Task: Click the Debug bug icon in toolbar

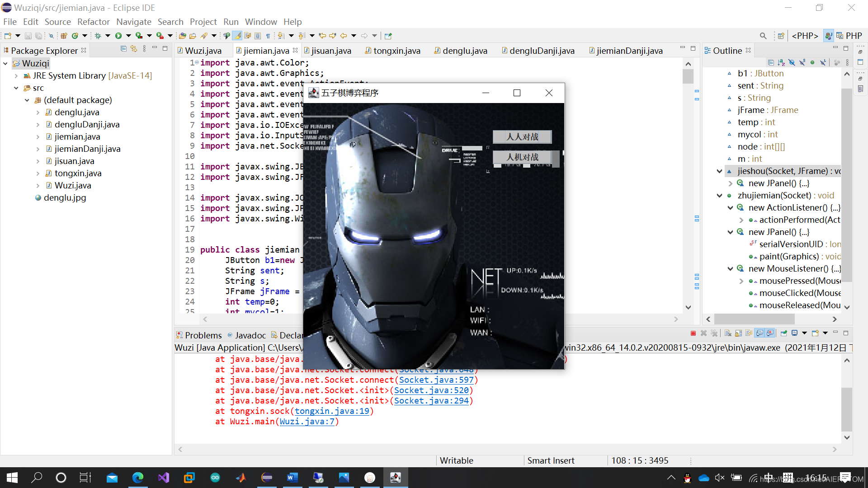Action: [98, 36]
